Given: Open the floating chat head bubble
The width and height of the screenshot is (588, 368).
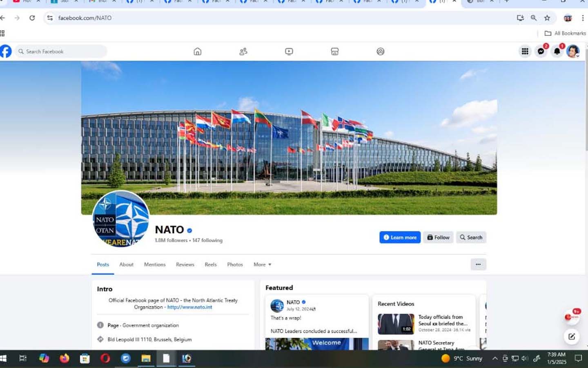Looking at the screenshot, I should coord(572,317).
